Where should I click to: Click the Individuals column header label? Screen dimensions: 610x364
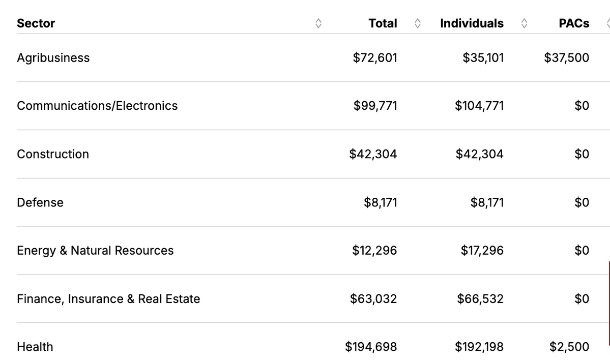[x=472, y=23]
